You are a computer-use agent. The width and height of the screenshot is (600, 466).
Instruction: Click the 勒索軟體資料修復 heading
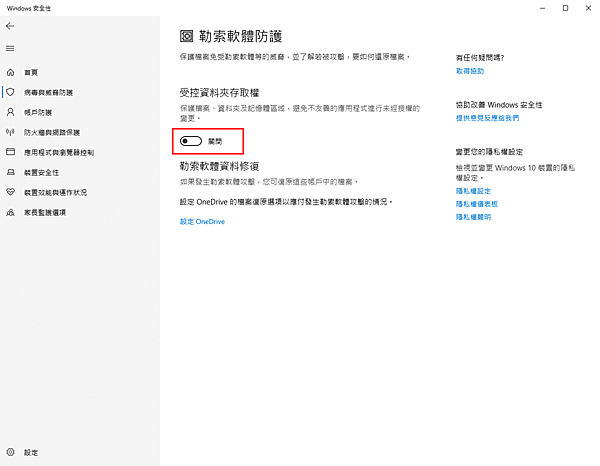[220, 166]
